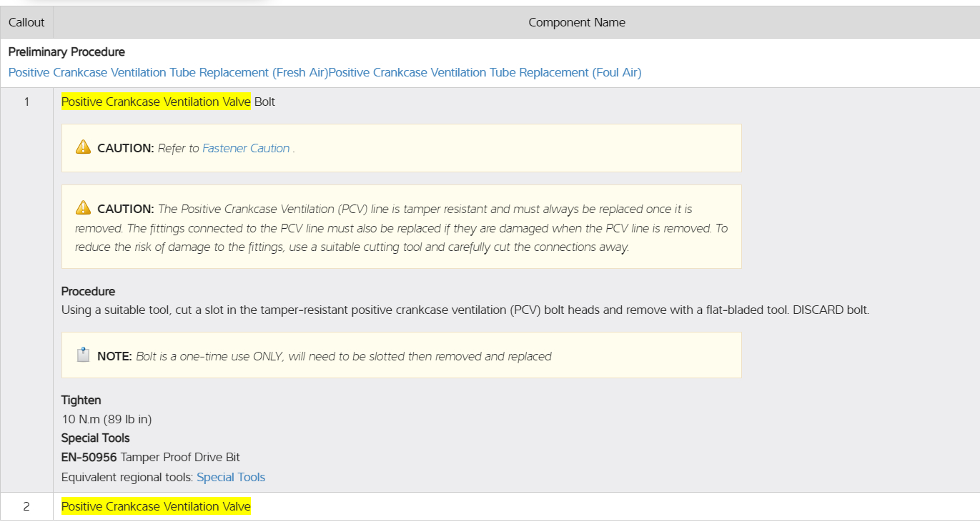Select callout number 2 cell

pyautogui.click(x=26, y=507)
